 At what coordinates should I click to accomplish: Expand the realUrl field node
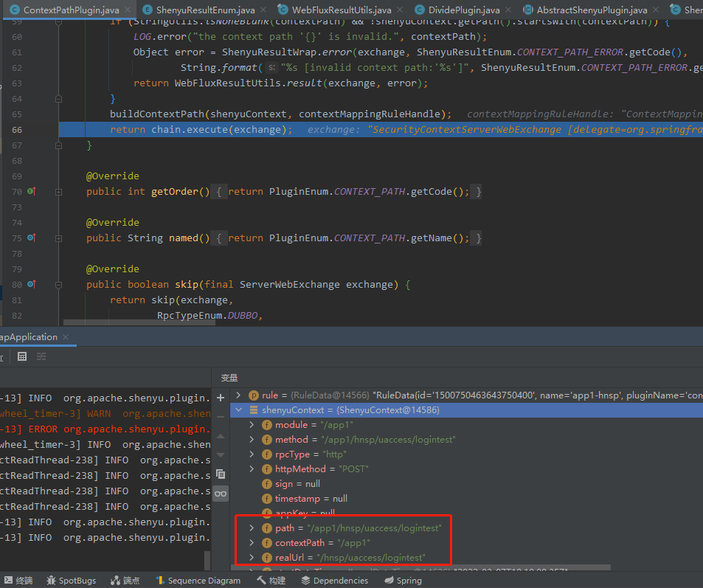tap(252, 558)
